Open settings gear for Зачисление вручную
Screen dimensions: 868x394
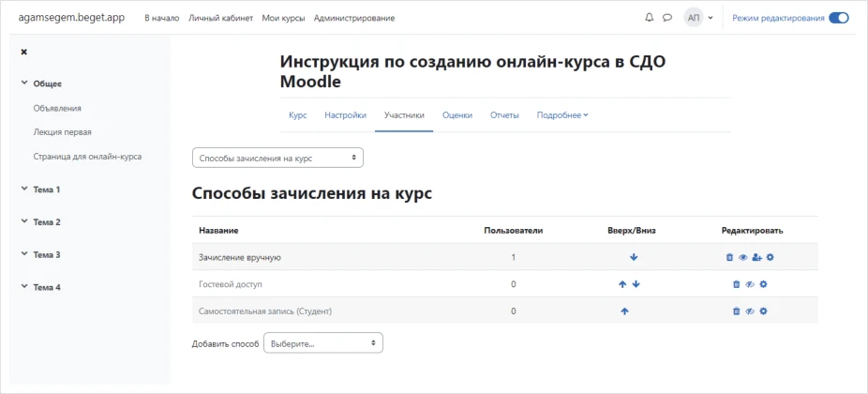[770, 257]
